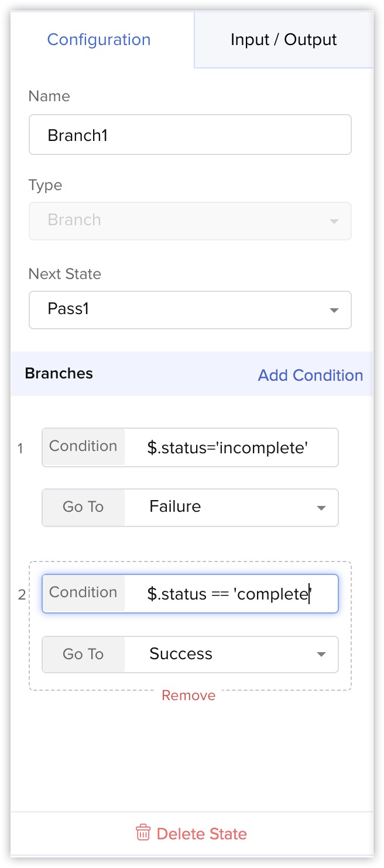The image size is (384, 868).
Task: Click the arrow on the Success dropdown
Action: click(x=321, y=655)
